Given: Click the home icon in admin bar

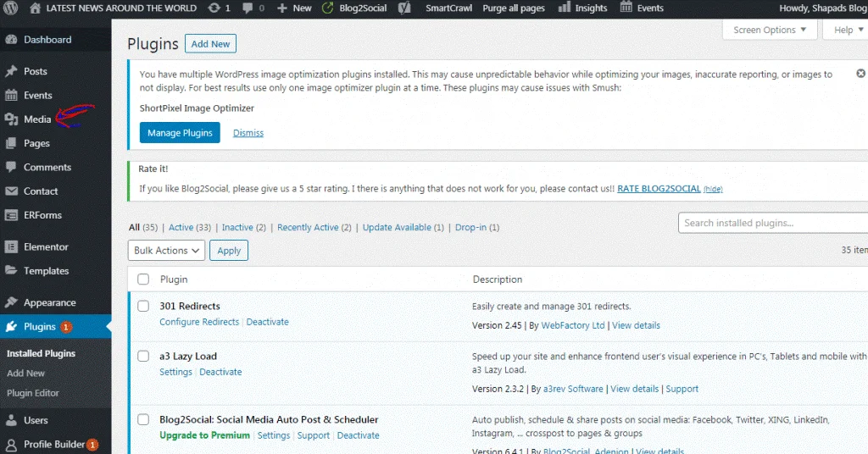Looking at the screenshot, I should tap(35, 8).
